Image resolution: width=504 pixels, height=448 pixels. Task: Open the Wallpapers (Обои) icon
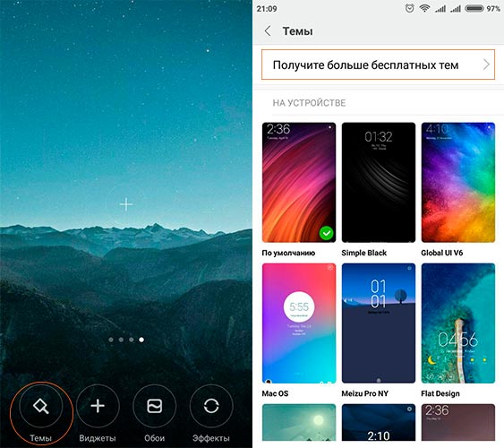154,406
